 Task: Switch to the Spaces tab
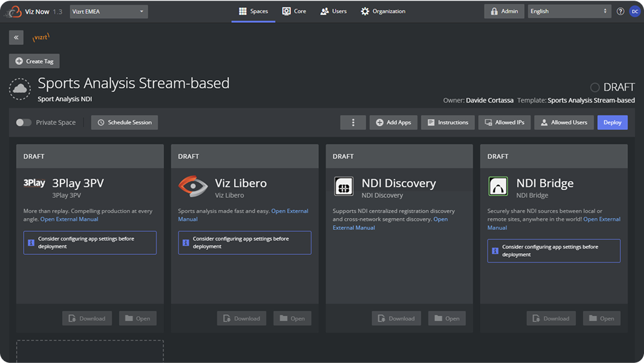253,11
